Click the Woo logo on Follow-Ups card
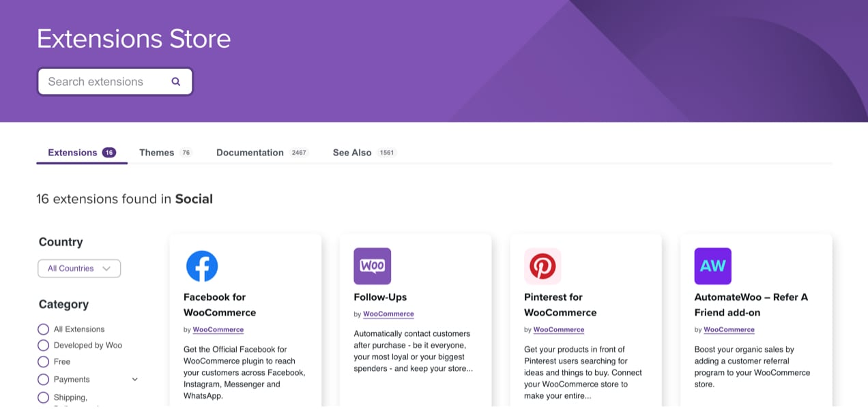 coord(372,266)
